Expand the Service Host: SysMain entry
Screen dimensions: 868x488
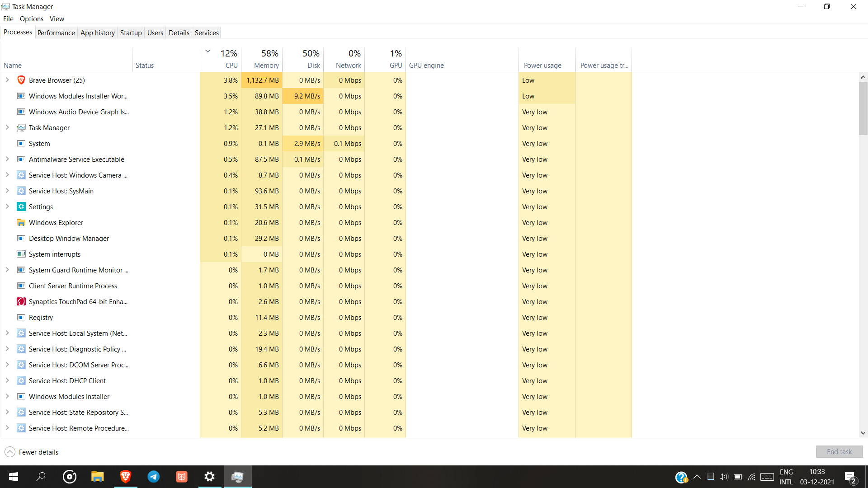pyautogui.click(x=7, y=191)
